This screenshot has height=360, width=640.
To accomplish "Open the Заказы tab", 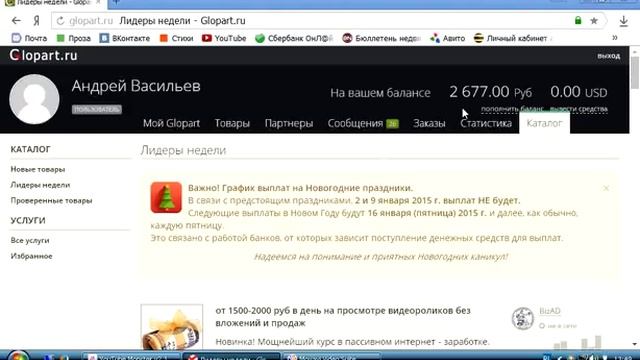I will coord(429,123).
